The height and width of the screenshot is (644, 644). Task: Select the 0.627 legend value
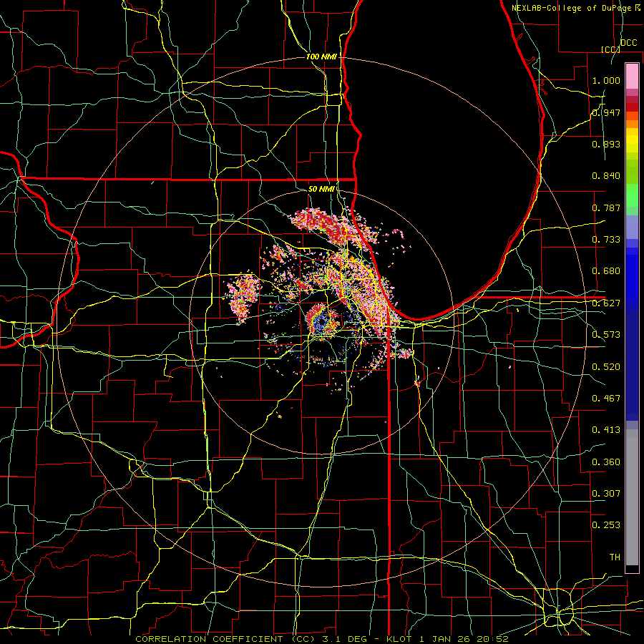(606, 303)
